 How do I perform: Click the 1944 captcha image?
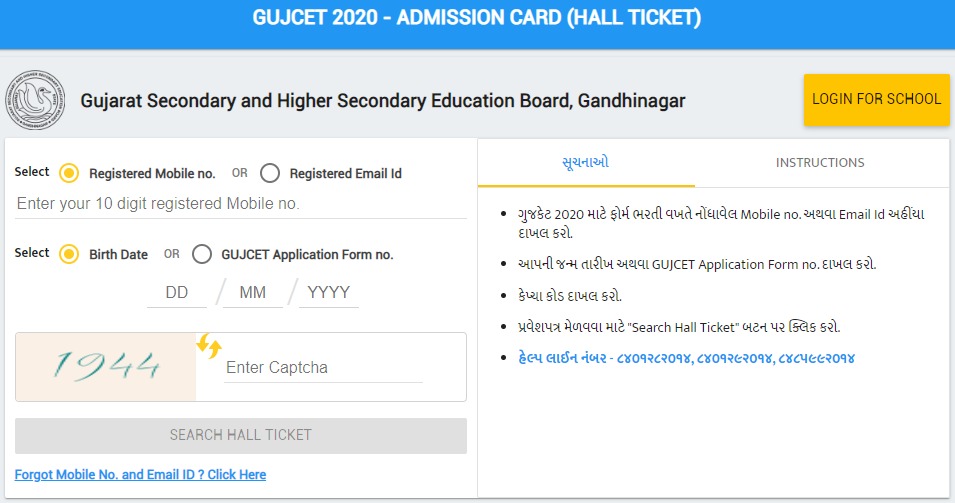(x=106, y=367)
